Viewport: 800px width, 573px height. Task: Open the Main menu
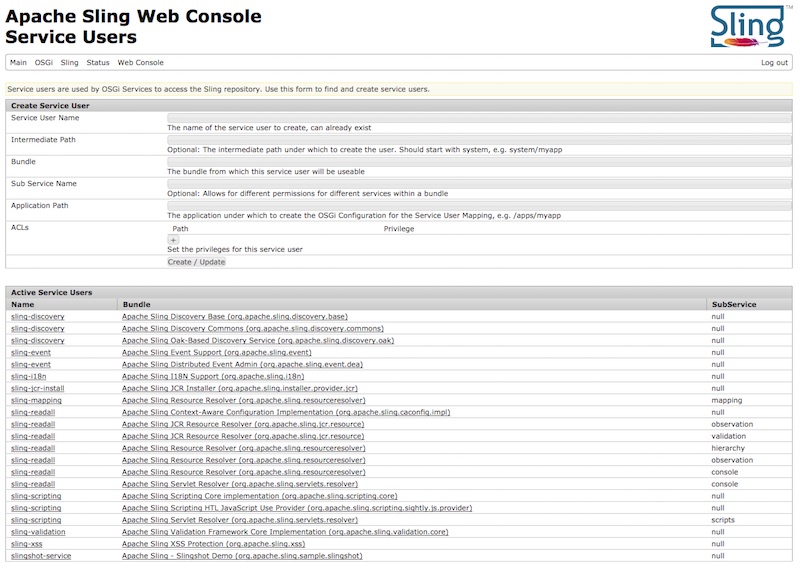click(18, 62)
